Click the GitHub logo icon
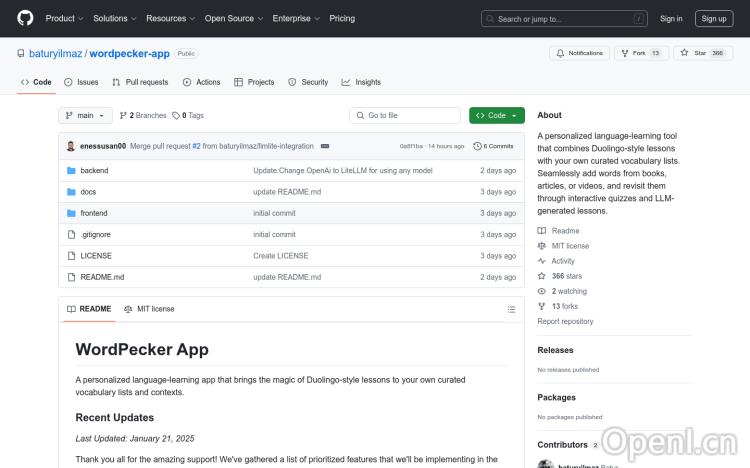The height and width of the screenshot is (468, 750). tap(25, 18)
